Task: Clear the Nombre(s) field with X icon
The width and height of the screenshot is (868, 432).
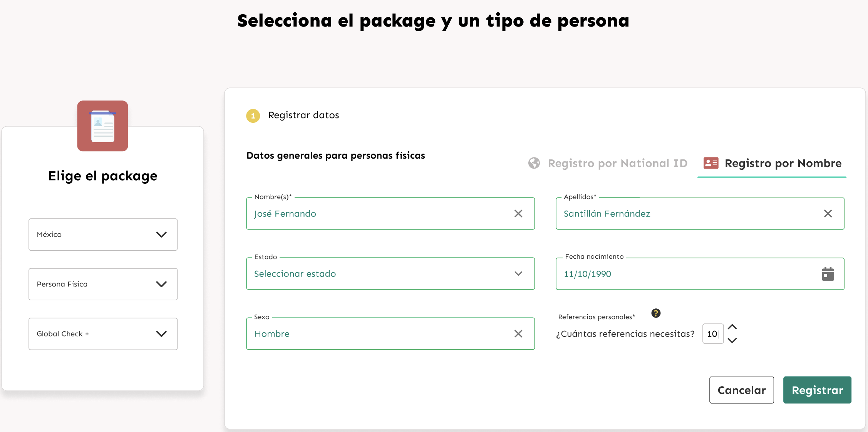Action: tap(518, 214)
